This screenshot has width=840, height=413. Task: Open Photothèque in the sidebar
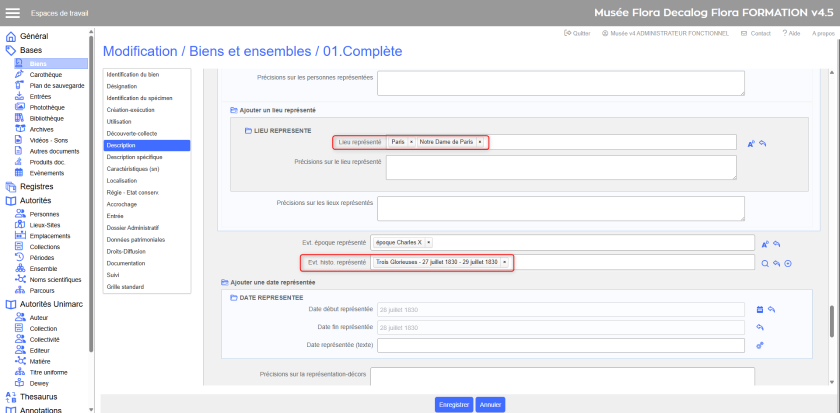(x=46, y=106)
